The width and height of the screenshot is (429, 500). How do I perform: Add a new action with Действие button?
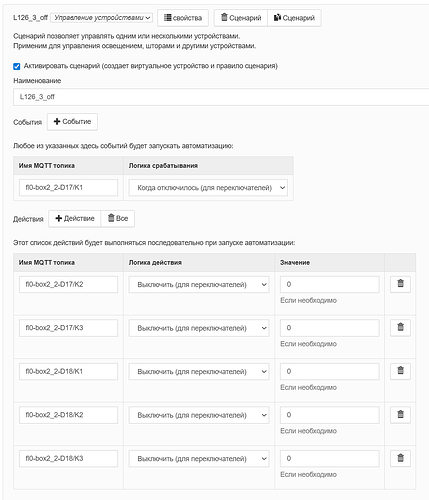pos(75,219)
